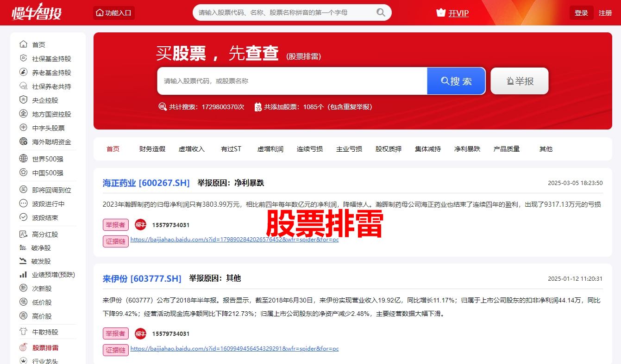Click timestamp 2025-01-12 11:20:31
This screenshot has height=364, width=621.
pyautogui.click(x=575, y=279)
